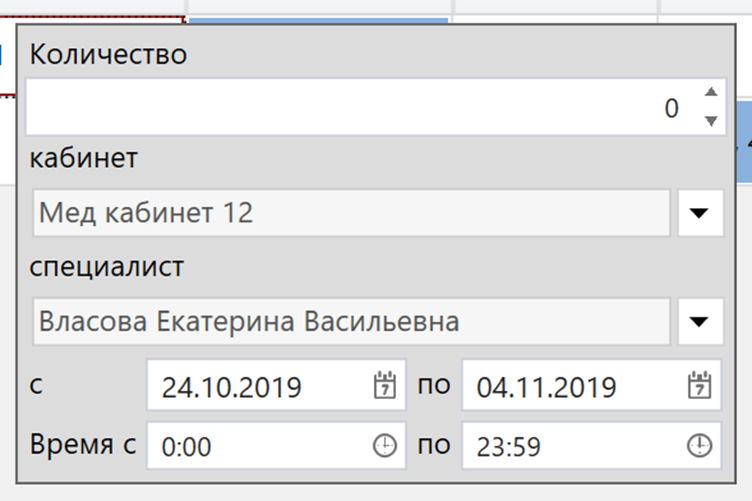Viewport: 752px width, 501px height.
Task: Expand the специалист dropdown list
Action: 700,322
